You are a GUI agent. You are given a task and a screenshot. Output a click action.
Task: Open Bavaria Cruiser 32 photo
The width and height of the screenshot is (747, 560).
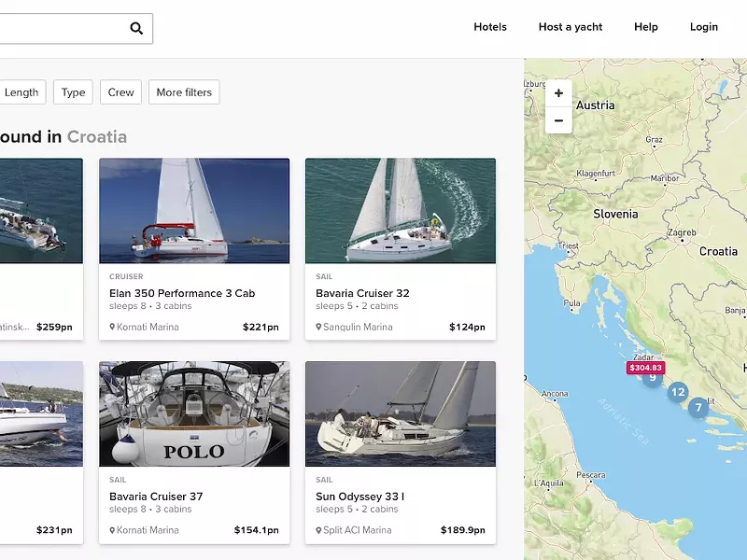401,211
